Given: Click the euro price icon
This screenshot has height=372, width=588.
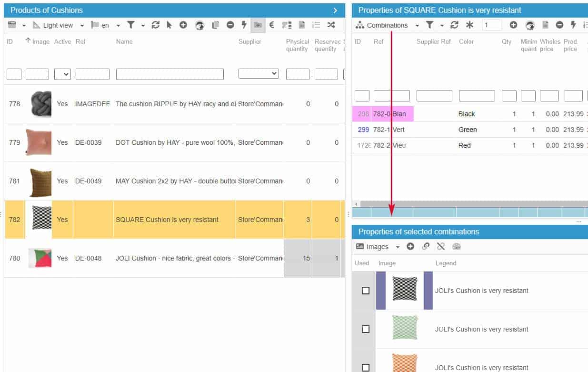Looking at the screenshot, I should tap(272, 25).
